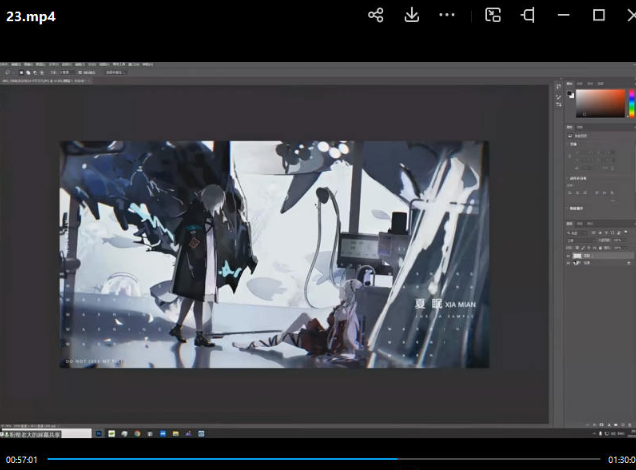Open the tool preset picker in options bar
Screen dimensions: 636x470
[7, 73]
